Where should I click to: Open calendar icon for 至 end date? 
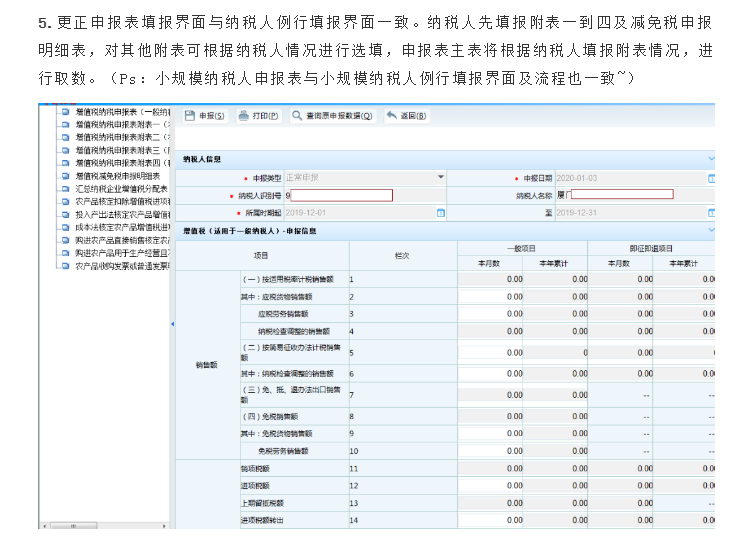click(711, 213)
